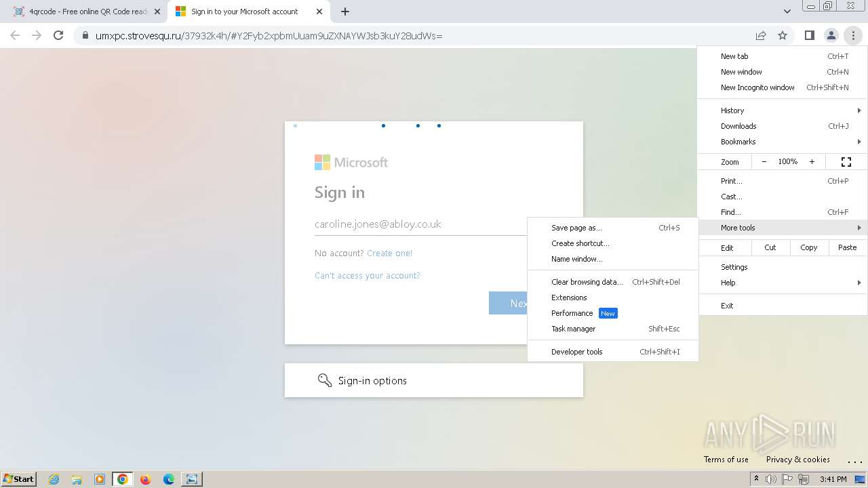Choose New tab from Chrome menu

(x=783, y=56)
